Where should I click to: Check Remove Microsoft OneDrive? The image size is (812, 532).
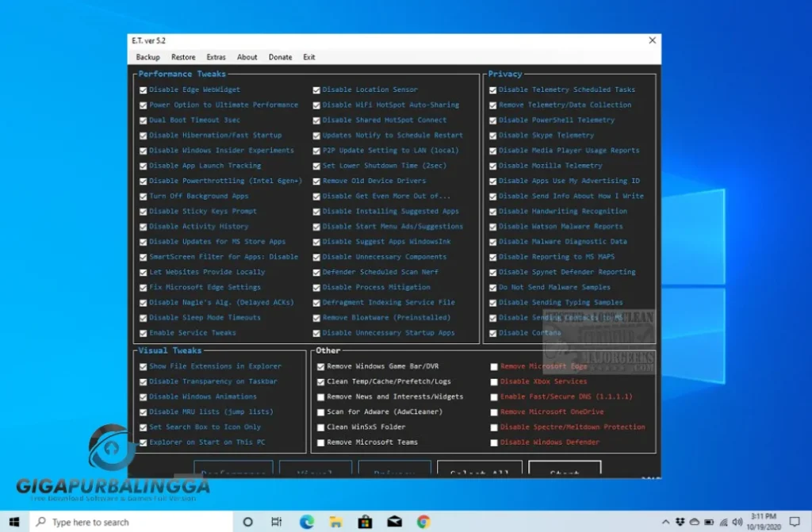(x=493, y=411)
